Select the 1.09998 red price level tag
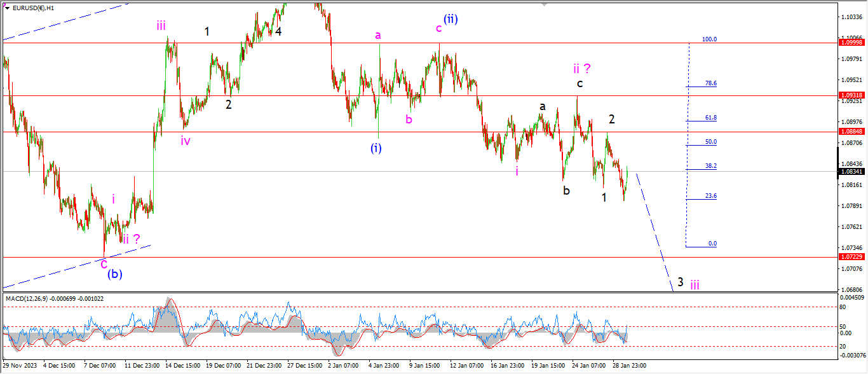The image size is (868, 374). [851, 43]
